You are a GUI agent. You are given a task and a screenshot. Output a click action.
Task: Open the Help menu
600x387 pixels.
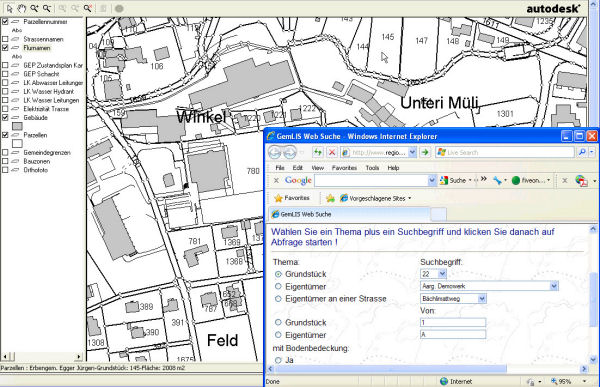(393, 168)
